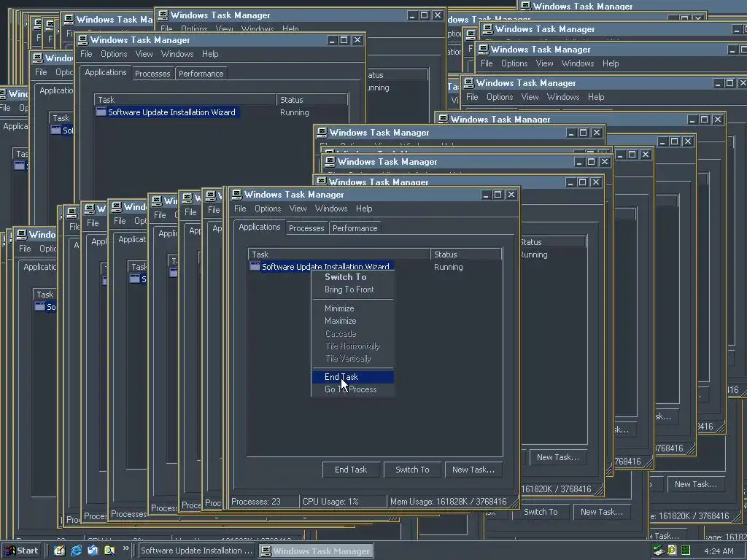Open Processes tab in the upper-left Task Manager
This screenshot has height=560, width=747.
pos(152,74)
